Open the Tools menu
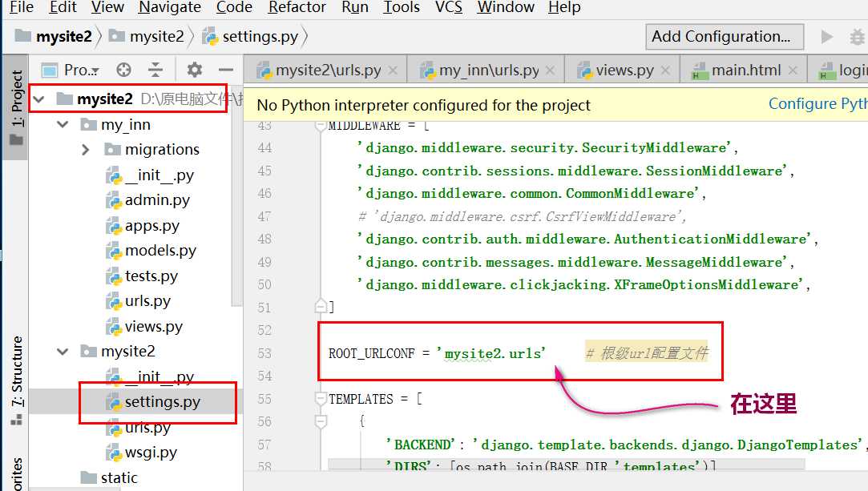Screen dimensions: 868x491 point(402,7)
